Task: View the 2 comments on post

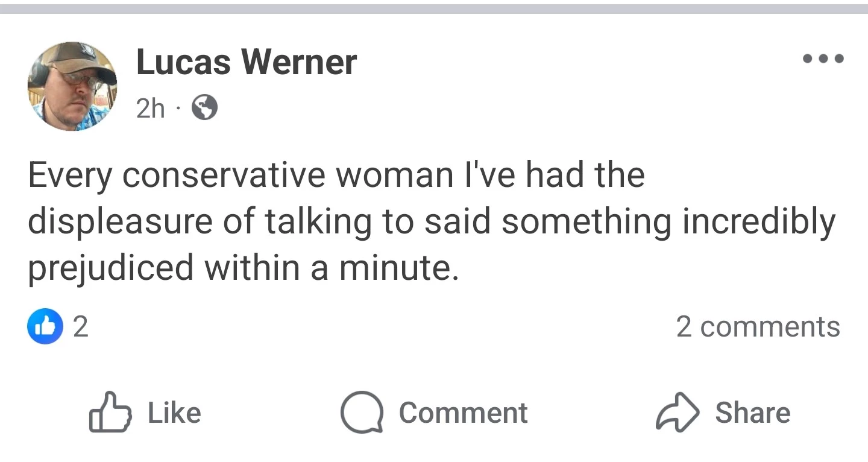Action: tap(758, 326)
